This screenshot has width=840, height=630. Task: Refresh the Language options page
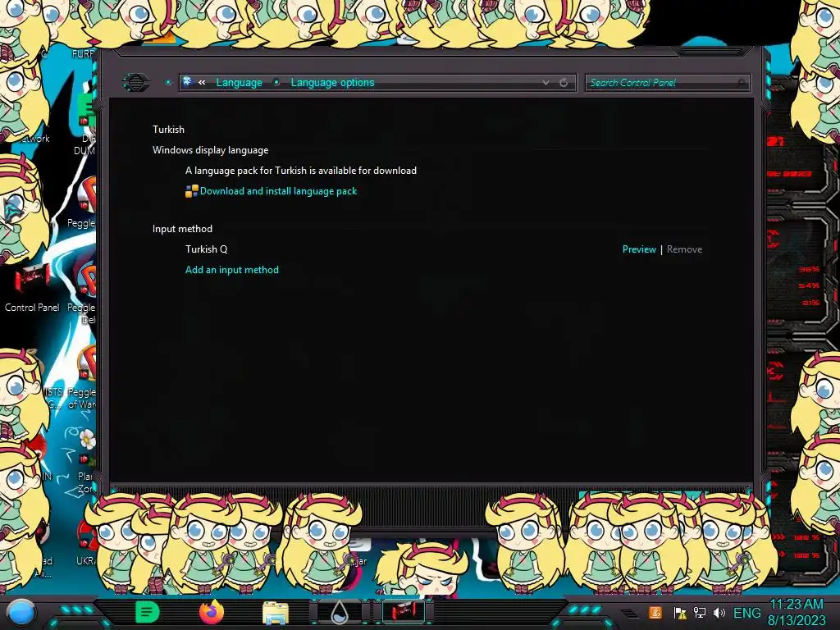(564, 83)
